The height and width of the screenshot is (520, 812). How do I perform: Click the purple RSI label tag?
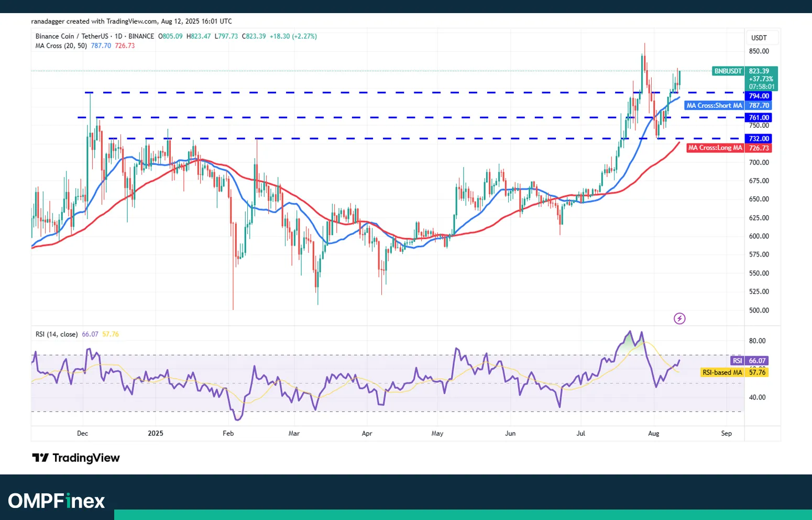point(737,361)
